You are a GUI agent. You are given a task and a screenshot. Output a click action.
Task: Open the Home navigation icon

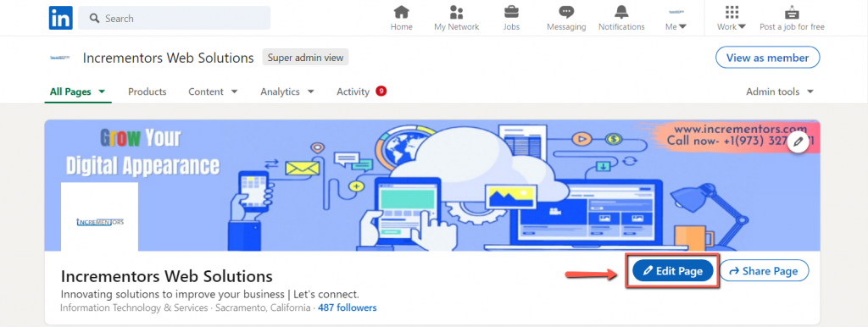click(401, 19)
